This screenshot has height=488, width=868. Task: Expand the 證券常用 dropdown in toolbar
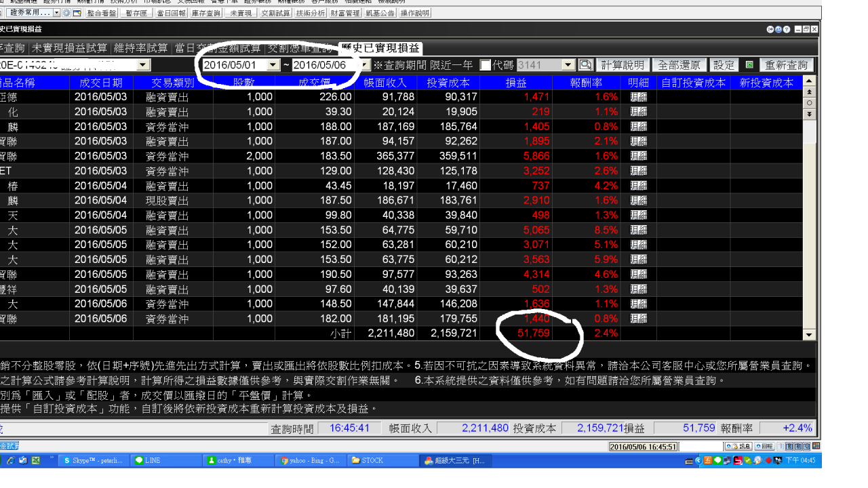coord(56,13)
